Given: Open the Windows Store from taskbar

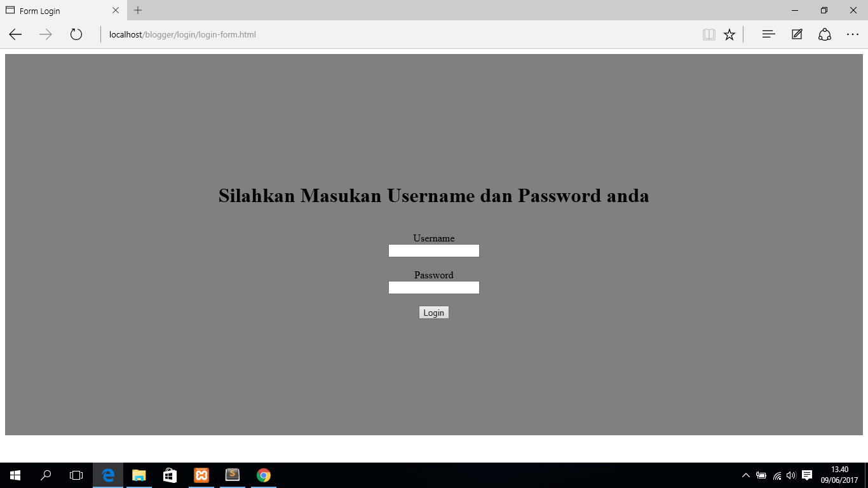Looking at the screenshot, I should pyautogui.click(x=170, y=475).
